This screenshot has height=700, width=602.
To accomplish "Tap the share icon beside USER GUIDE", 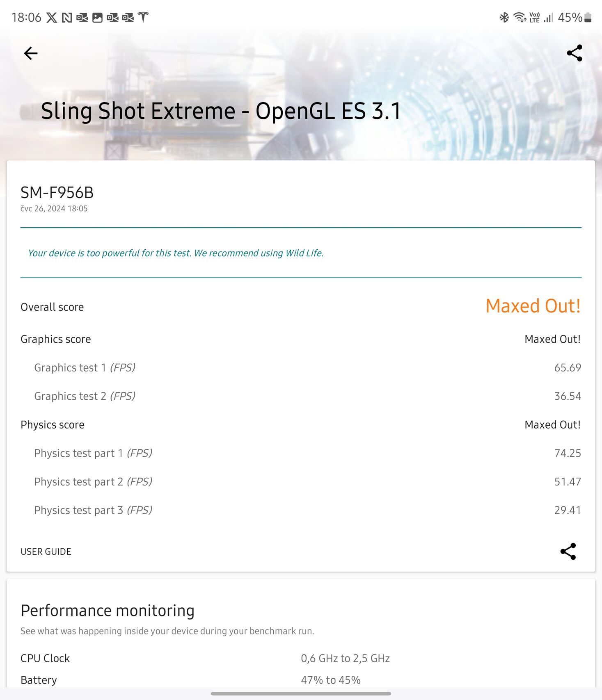I will click(x=568, y=552).
